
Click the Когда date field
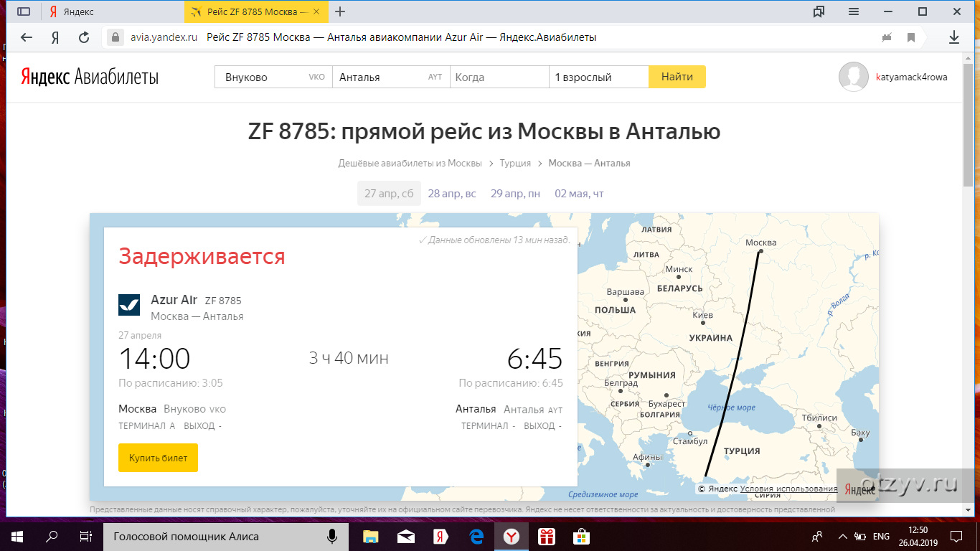tap(499, 77)
